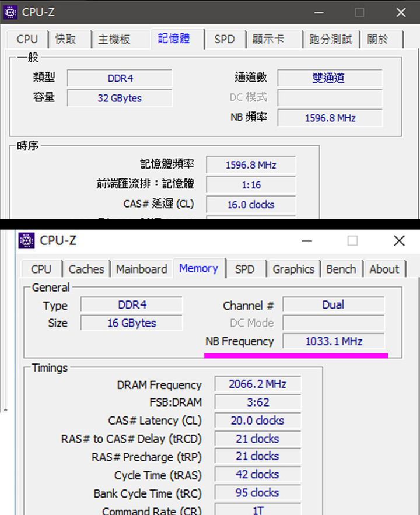Click the tRCD 21 clocks value

[257, 439]
